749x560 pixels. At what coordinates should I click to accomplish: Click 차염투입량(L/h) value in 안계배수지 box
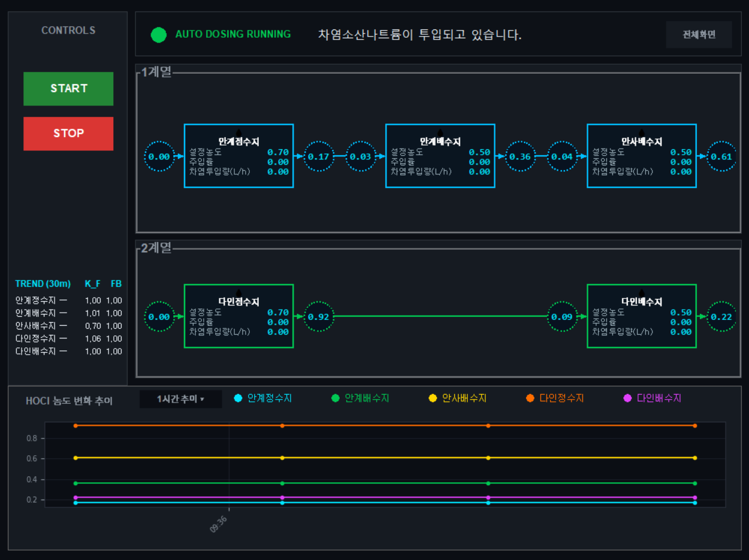479,171
